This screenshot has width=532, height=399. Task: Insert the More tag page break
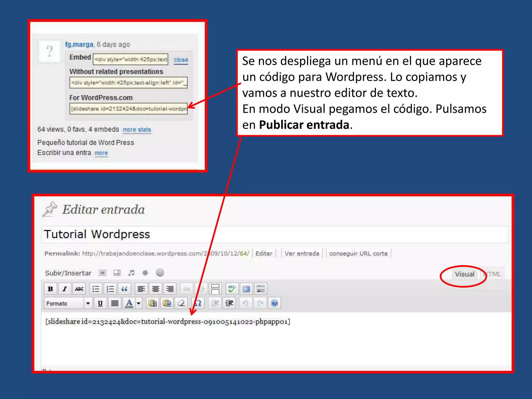(215, 289)
